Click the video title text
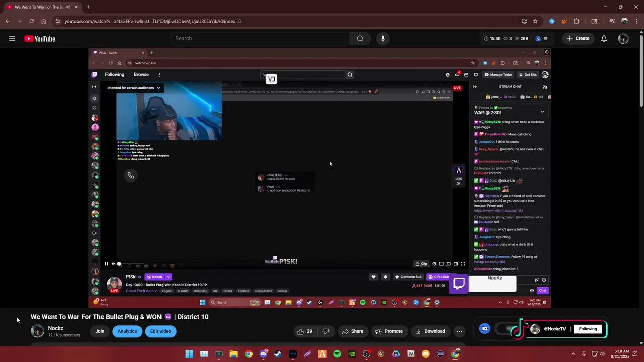The width and height of the screenshot is (644, 362). [119, 317]
